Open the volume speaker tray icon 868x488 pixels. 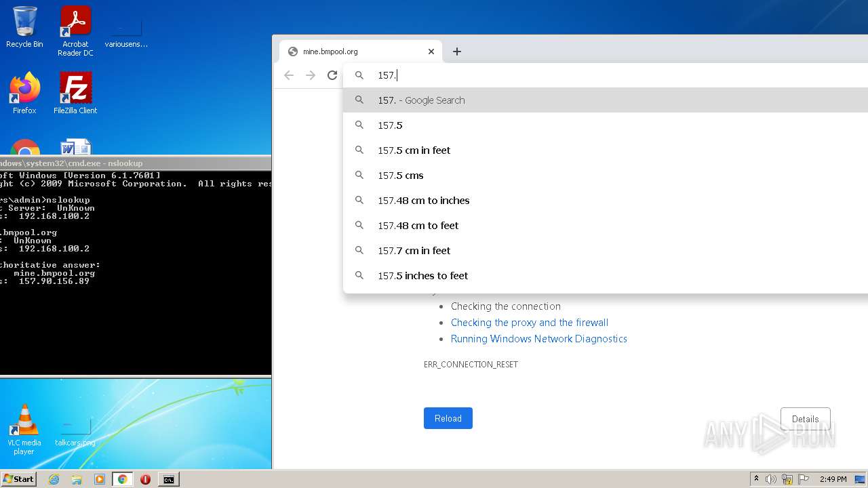tap(771, 479)
